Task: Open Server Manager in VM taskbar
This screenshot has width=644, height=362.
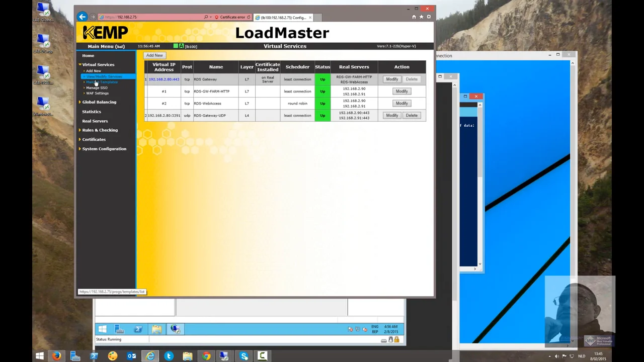Action: click(x=119, y=329)
